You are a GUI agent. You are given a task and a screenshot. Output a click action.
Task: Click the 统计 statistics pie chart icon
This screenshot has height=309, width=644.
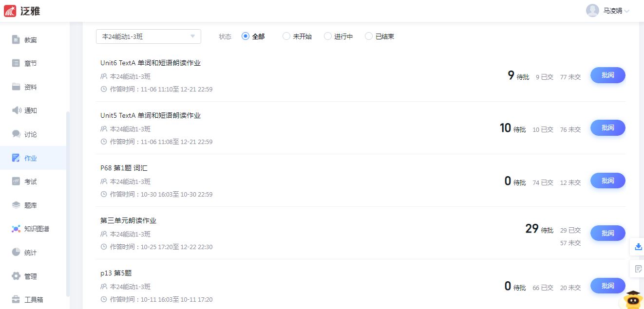[x=16, y=252]
